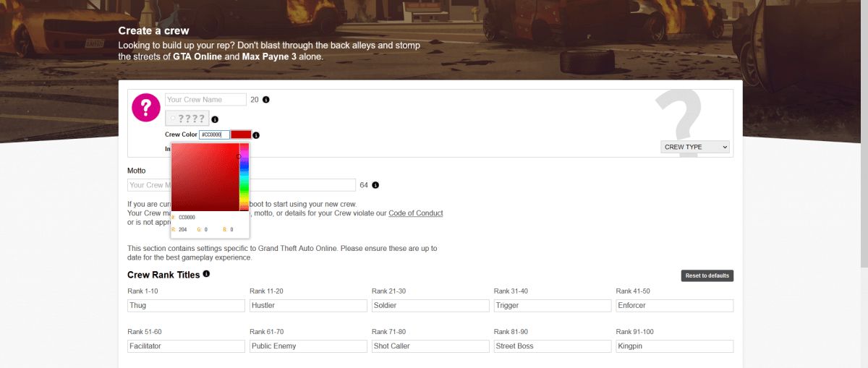This screenshot has height=368, width=868.
Task: Click info icon next to Motto field
Action: pyautogui.click(x=375, y=185)
